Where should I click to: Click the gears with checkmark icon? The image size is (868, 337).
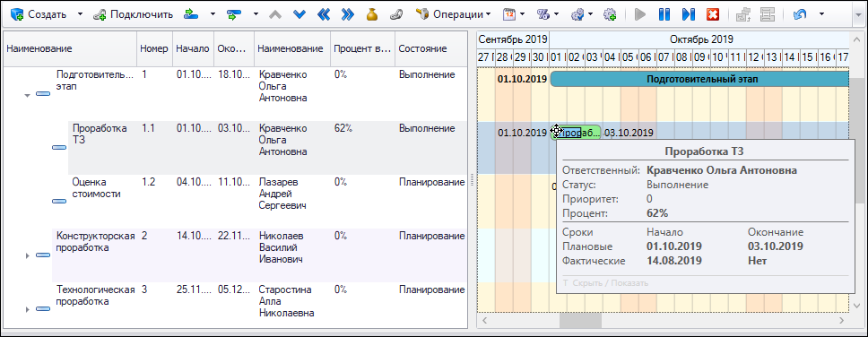pyautogui.click(x=577, y=15)
